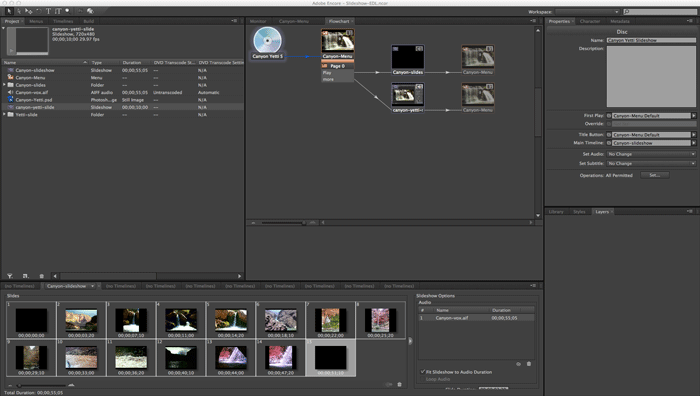Switch to the Monitor tab
Screen dimensions: 700x396
pyautogui.click(x=258, y=21)
